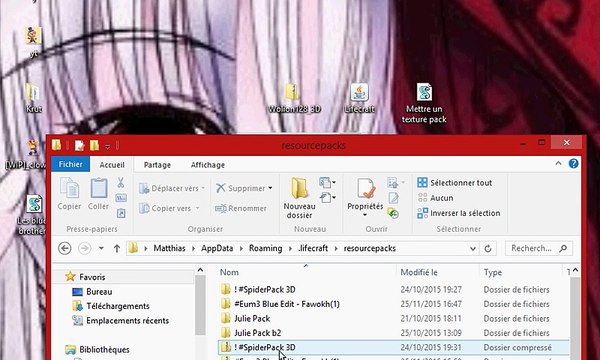
Task: Open the 'Les blue brothers' desktop file
Action: tap(33, 215)
